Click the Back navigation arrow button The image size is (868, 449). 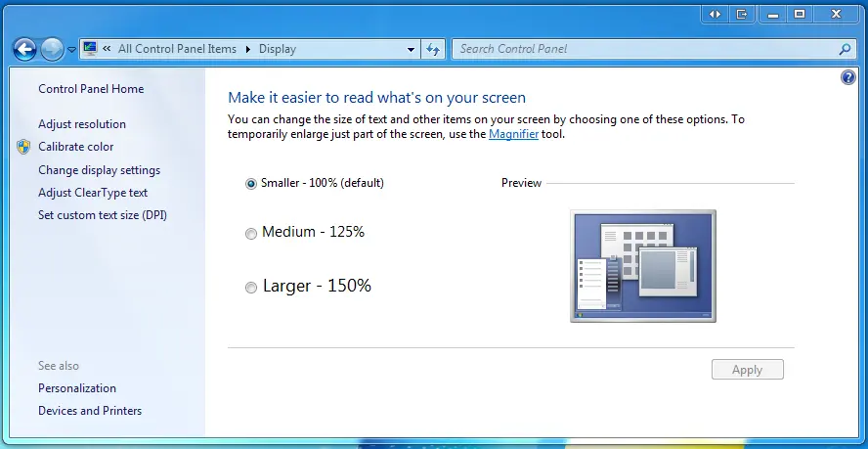24,48
